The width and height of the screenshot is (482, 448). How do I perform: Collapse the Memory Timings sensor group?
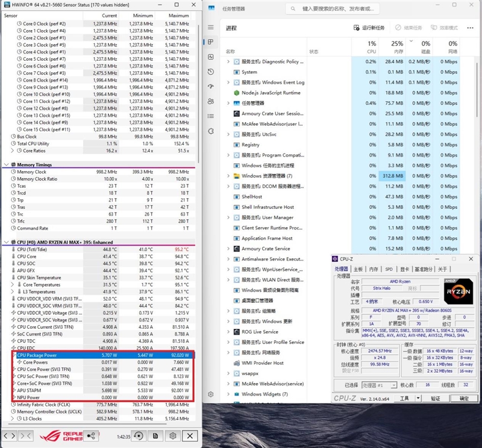tap(6, 164)
